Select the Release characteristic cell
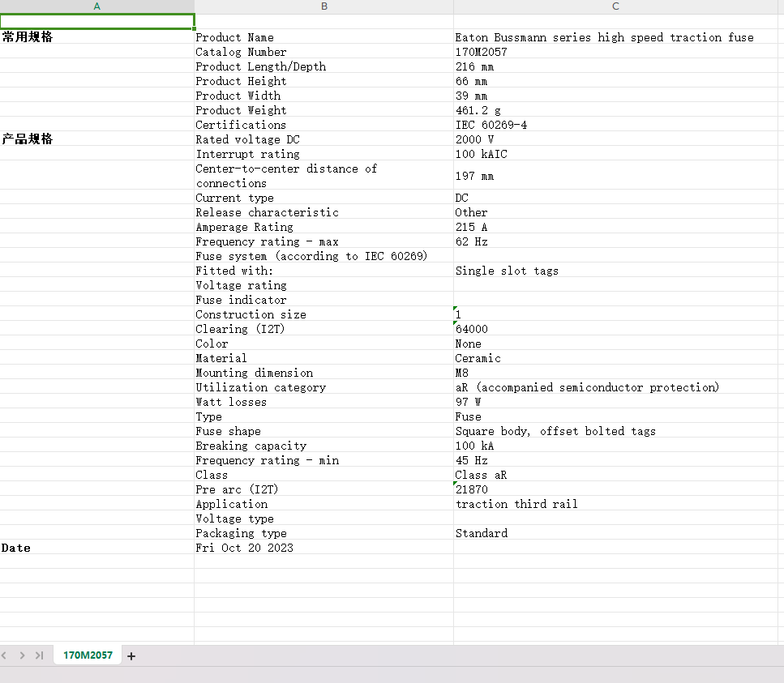This screenshot has width=784, height=683. [324, 211]
